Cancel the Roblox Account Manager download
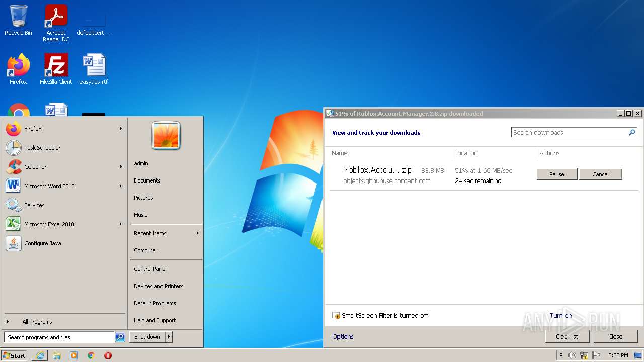This screenshot has width=644, height=362. 600,174
